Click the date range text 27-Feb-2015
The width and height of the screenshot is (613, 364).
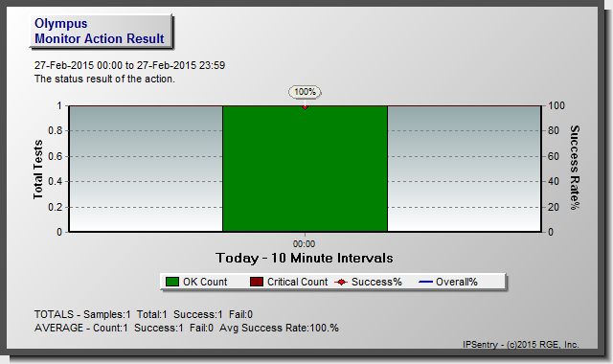click(x=130, y=65)
